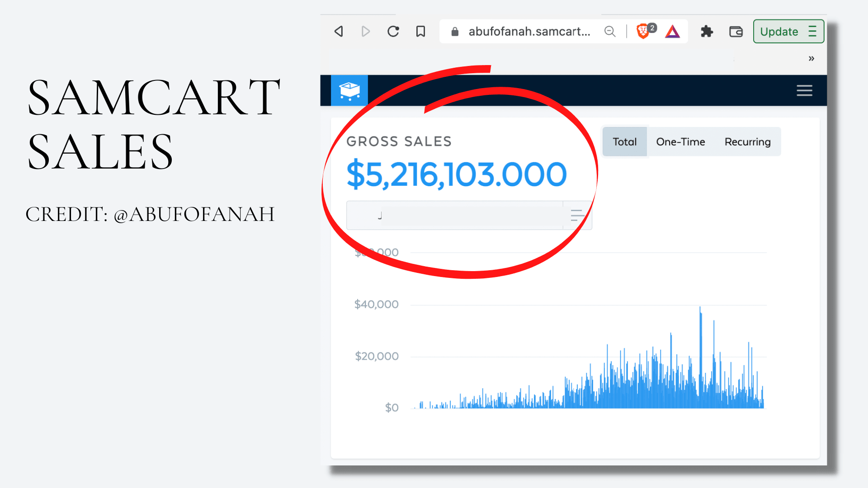
Task: Click the $0 axis label
Action: coord(392,408)
